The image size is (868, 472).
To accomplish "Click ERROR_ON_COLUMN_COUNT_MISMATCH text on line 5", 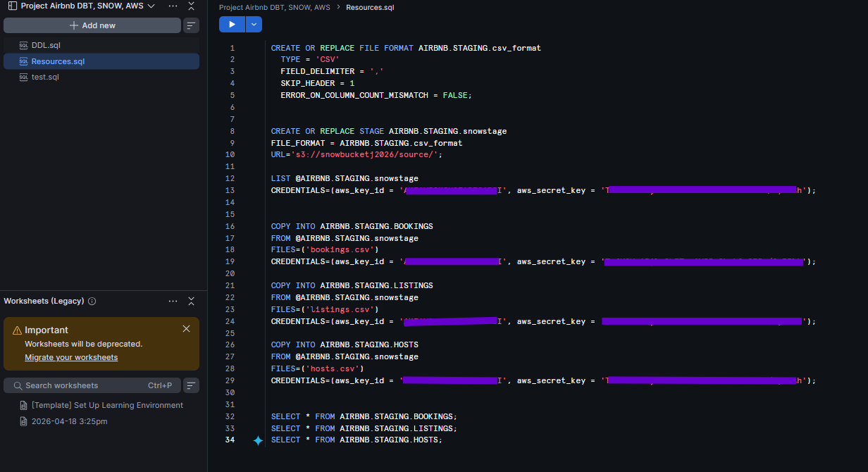I will pyautogui.click(x=354, y=95).
